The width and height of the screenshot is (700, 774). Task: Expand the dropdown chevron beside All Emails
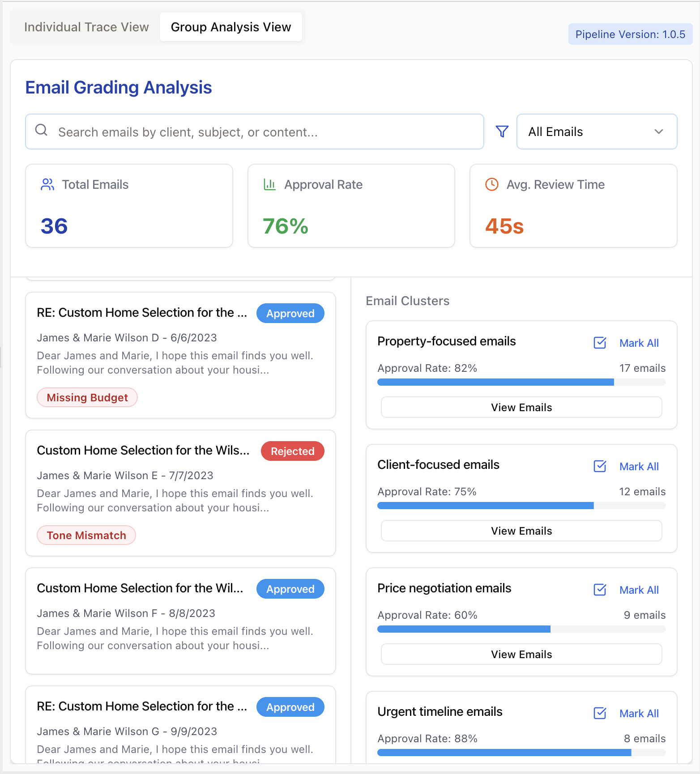(x=658, y=132)
